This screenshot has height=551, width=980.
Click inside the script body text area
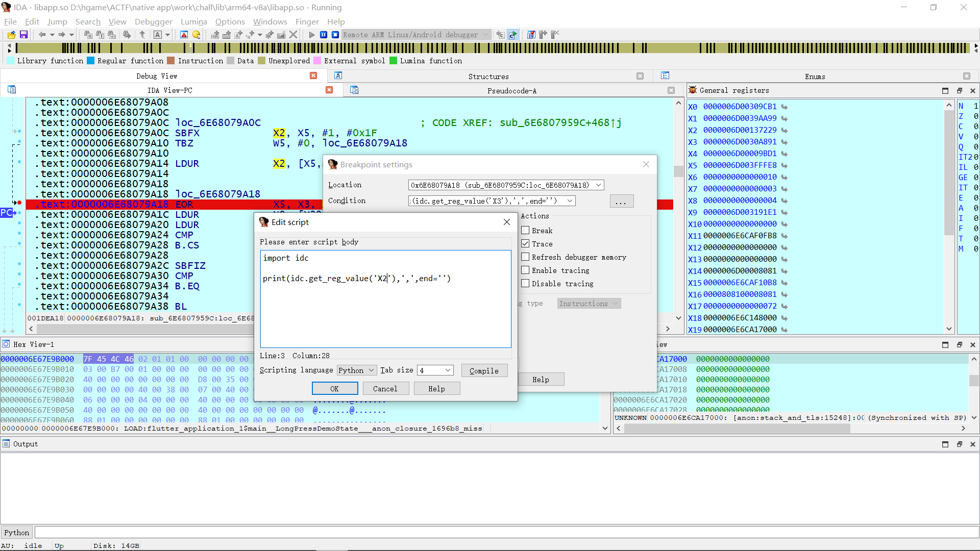pyautogui.click(x=385, y=298)
